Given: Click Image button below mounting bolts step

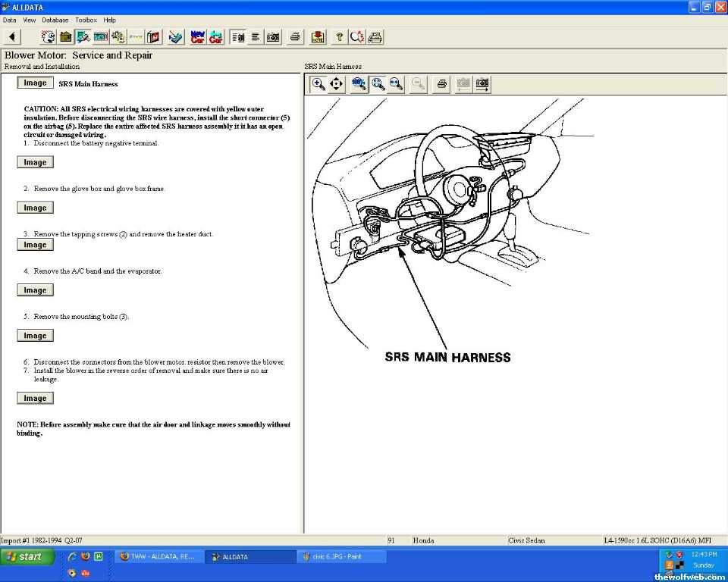Looking at the screenshot, I should (35, 336).
